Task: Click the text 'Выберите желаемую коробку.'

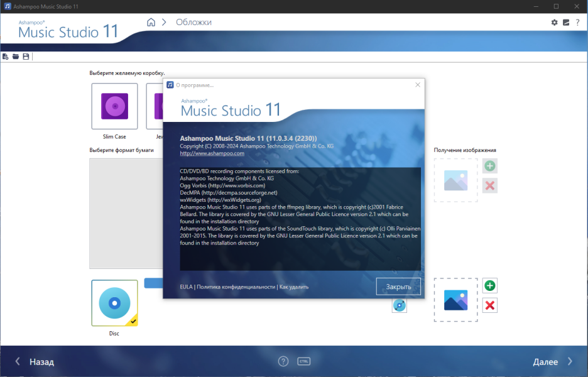Action: click(x=127, y=73)
